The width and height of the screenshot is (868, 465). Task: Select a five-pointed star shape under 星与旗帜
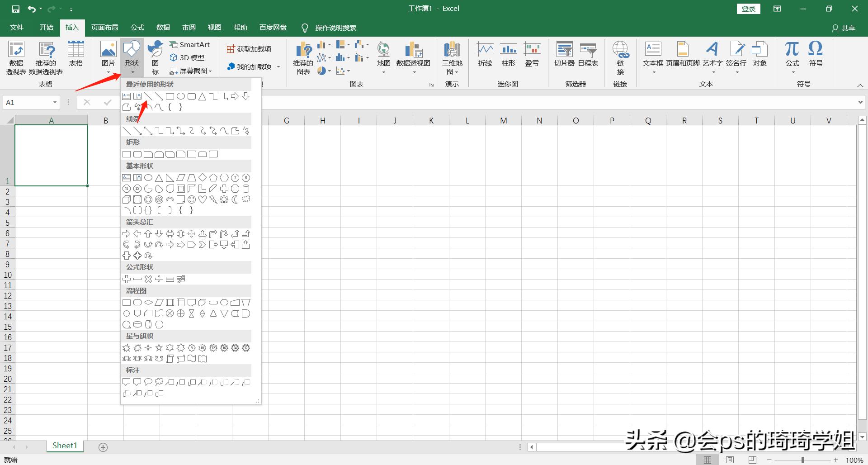pos(159,347)
